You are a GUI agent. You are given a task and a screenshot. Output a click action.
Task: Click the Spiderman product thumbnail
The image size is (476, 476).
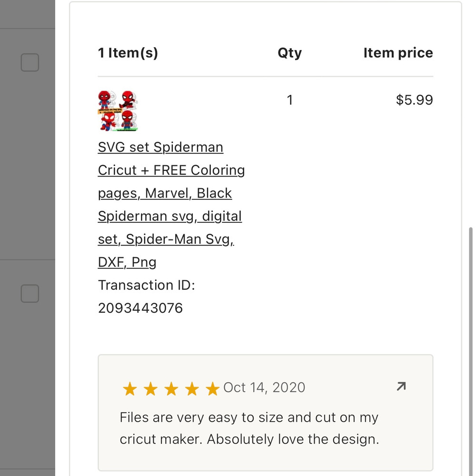[x=118, y=111]
